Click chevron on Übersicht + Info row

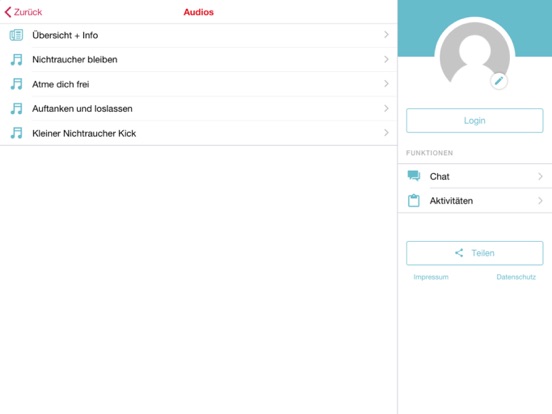pyautogui.click(x=386, y=34)
